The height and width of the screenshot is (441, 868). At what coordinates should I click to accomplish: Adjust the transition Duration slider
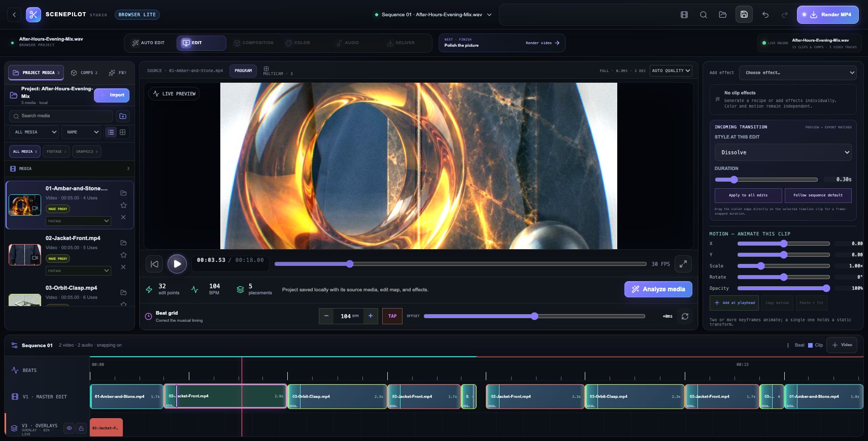(766, 180)
